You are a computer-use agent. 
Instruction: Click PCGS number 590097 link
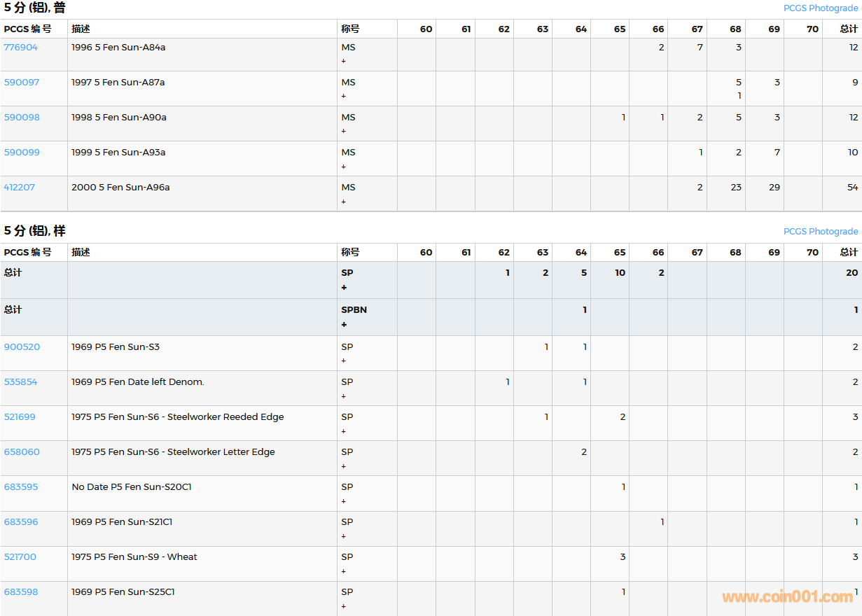22,83
